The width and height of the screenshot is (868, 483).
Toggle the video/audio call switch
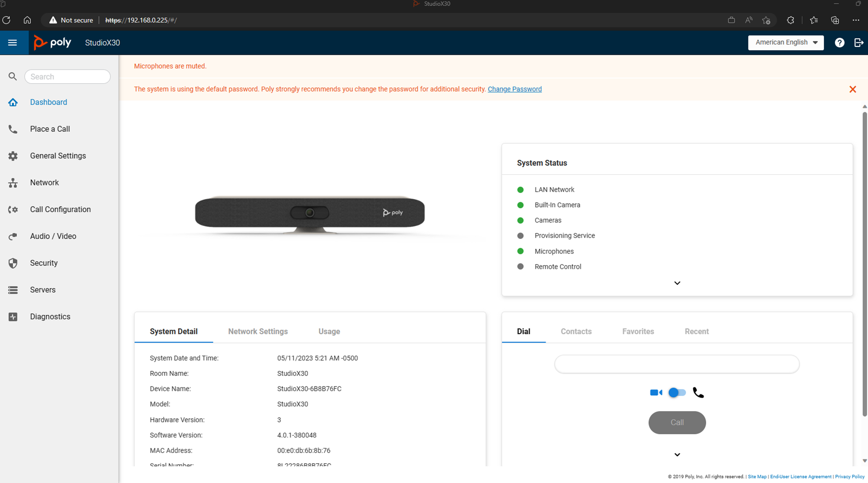click(x=677, y=392)
